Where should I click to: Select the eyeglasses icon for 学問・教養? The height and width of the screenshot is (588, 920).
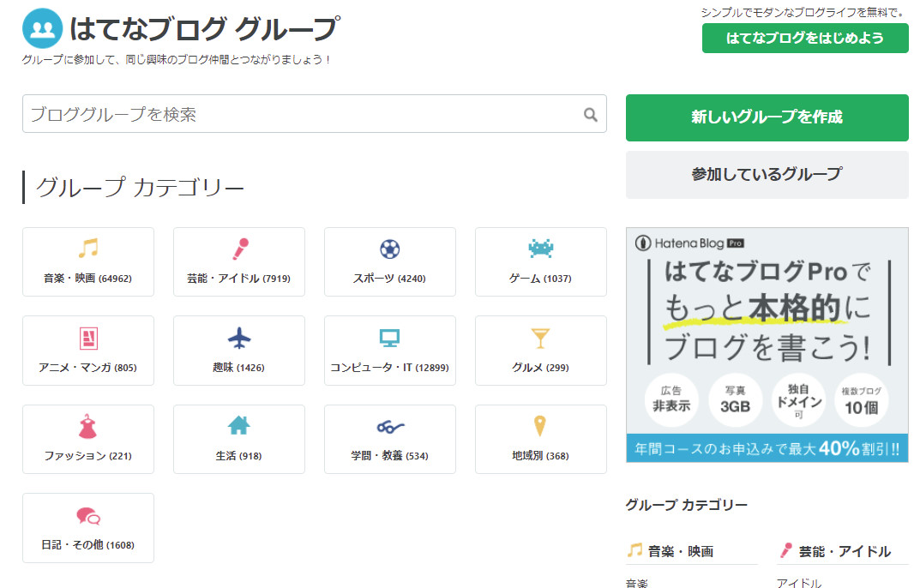[389, 427]
